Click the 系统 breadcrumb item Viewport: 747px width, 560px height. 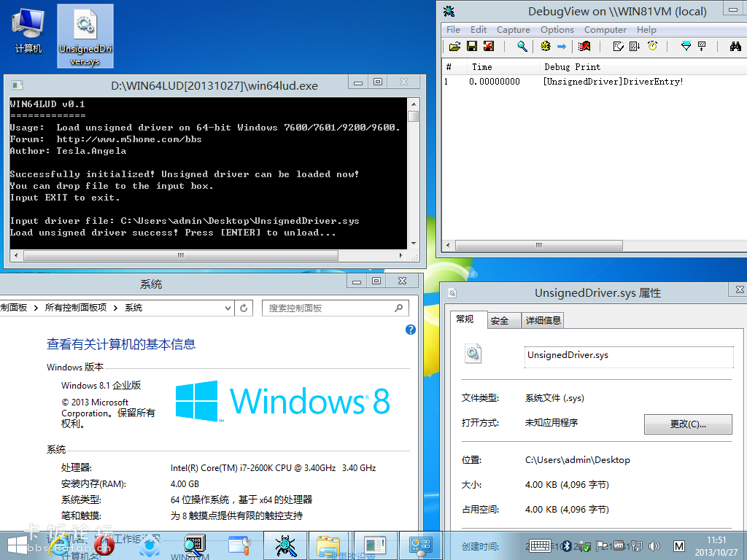133,308
